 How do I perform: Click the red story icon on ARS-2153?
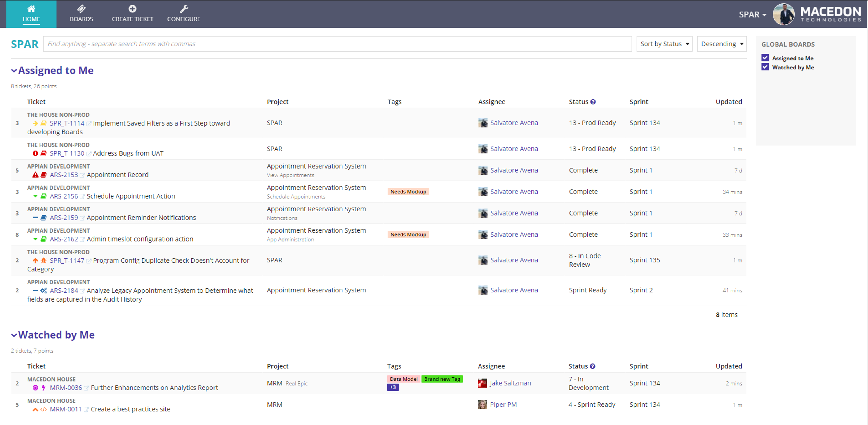[x=43, y=175]
